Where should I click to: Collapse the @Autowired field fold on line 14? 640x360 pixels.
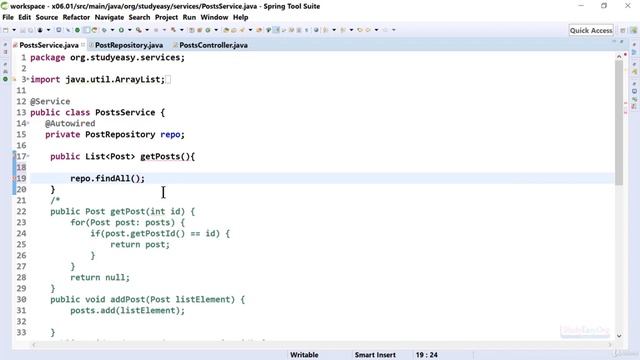(x=28, y=123)
